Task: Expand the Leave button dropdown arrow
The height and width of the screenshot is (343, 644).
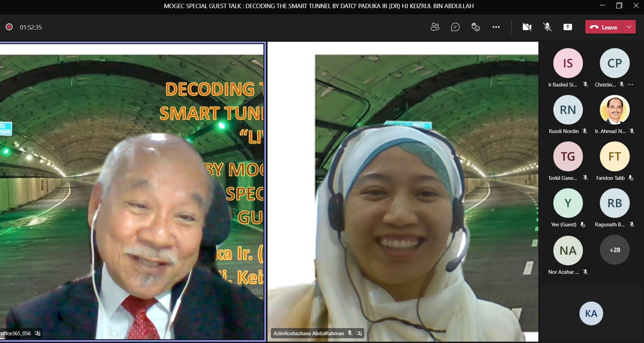Action: coord(629,27)
